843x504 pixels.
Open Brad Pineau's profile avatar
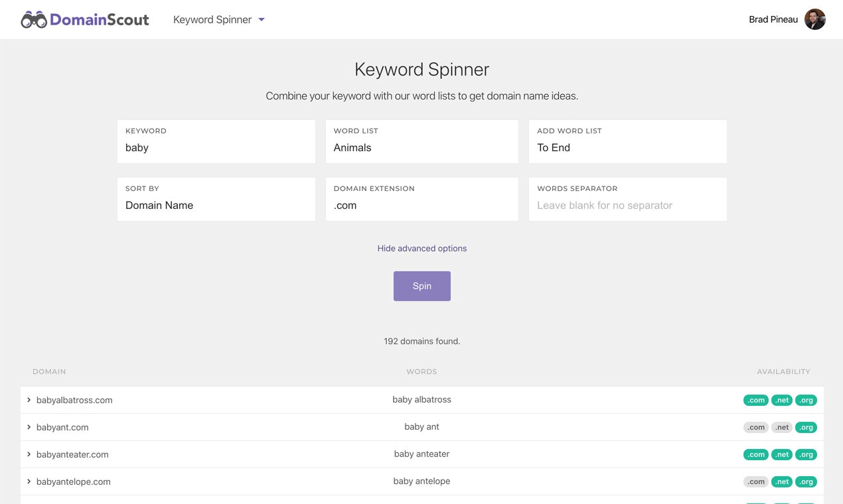[814, 19]
